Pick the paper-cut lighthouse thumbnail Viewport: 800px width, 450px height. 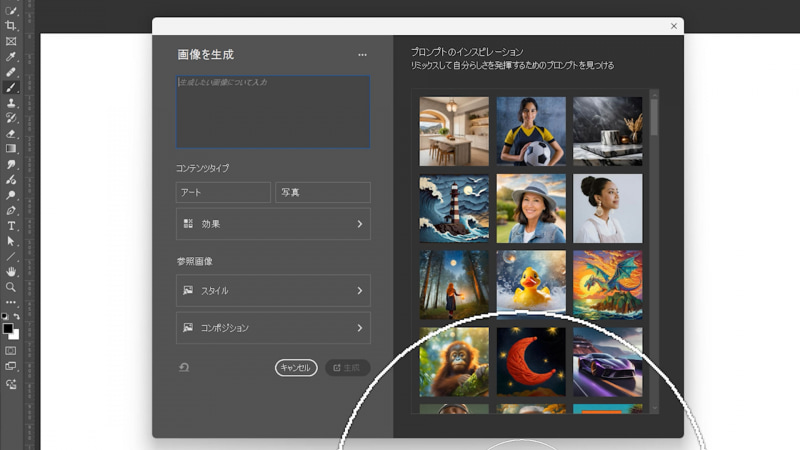[454, 208]
